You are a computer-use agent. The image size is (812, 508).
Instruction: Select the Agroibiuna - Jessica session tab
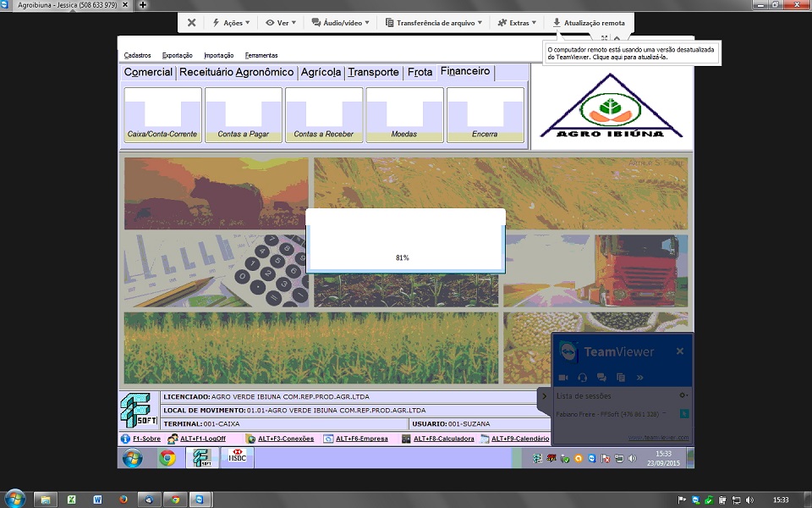[x=68, y=5]
